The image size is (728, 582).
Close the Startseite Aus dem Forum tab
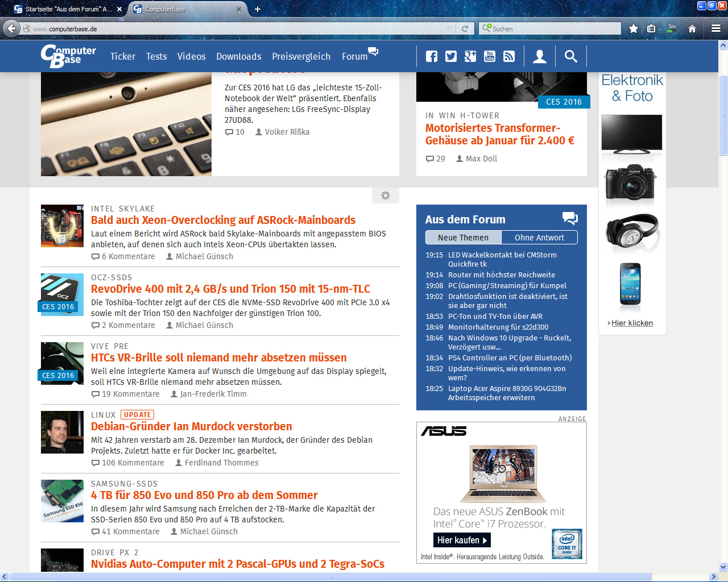[119, 9]
